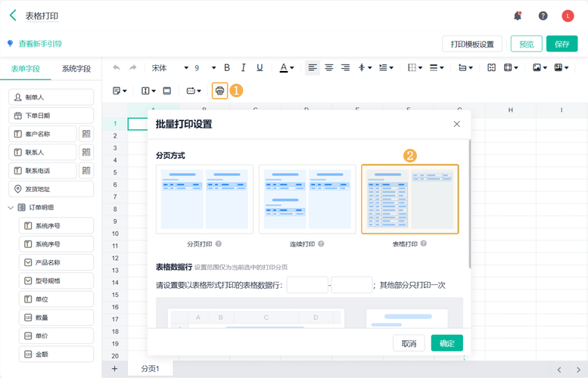Open the text wrap dropdown
The image size is (588, 378).
pyautogui.click(x=465, y=67)
